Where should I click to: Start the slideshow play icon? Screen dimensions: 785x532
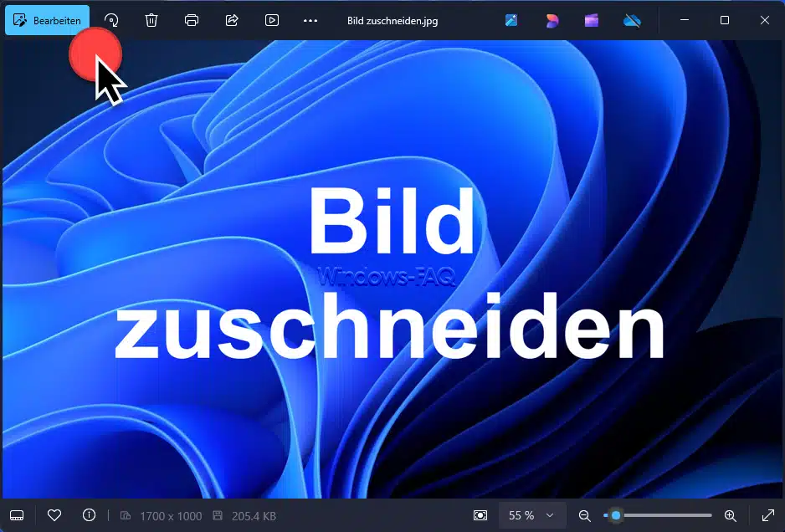[271, 21]
